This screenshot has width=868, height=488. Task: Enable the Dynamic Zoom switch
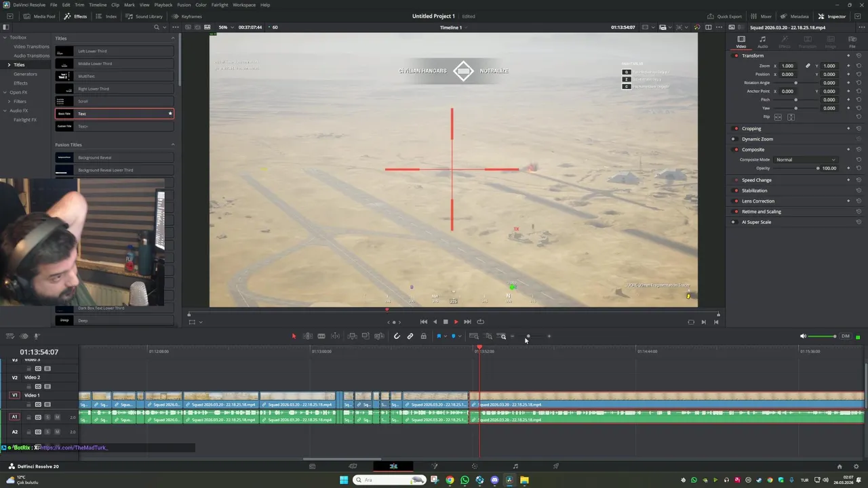click(x=736, y=139)
